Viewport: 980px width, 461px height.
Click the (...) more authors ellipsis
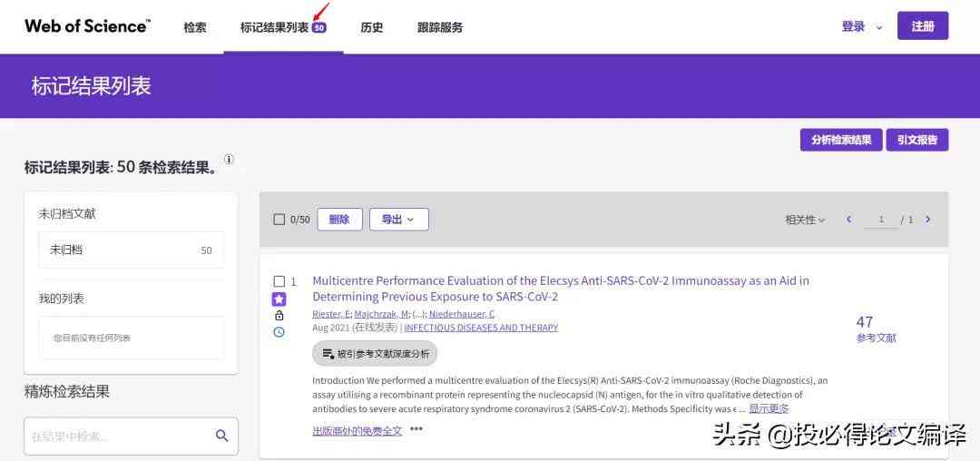tap(418, 314)
